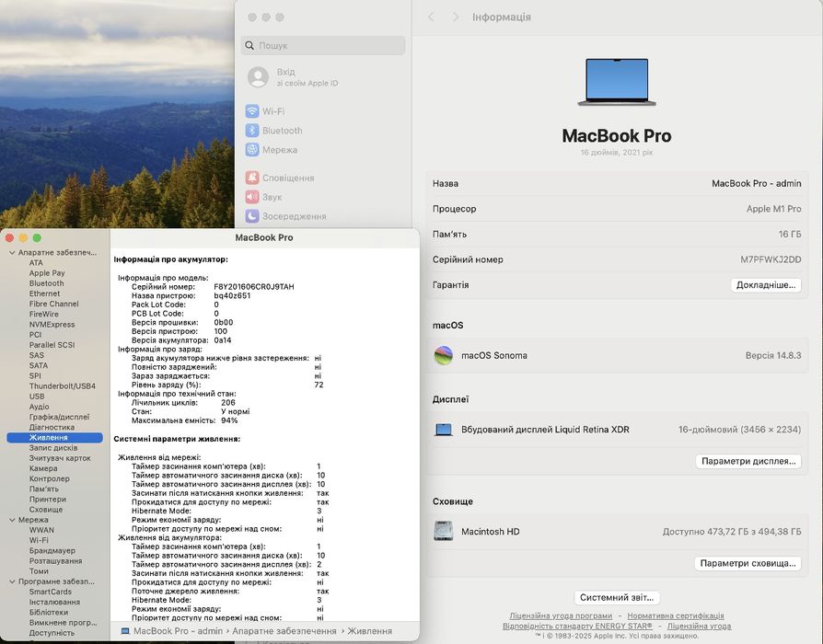This screenshot has width=823, height=644.
Task: Open the ENERGY STAR compliance link
Action: (577, 626)
